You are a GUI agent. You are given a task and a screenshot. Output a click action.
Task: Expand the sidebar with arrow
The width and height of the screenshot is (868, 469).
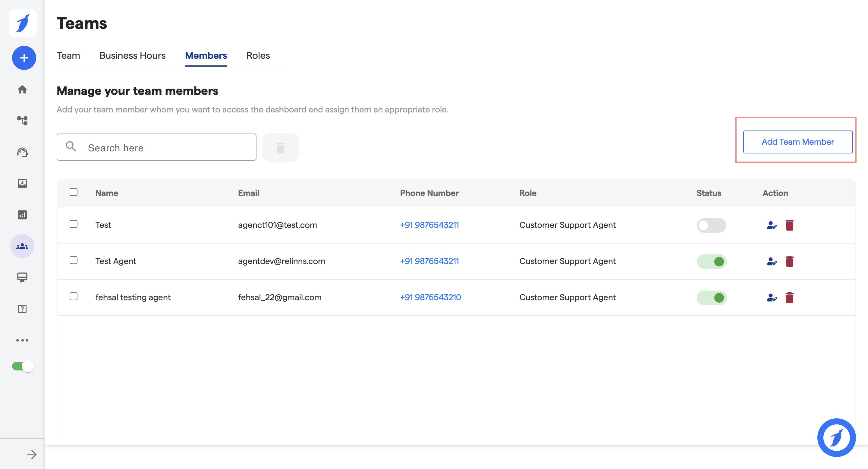(x=31, y=455)
